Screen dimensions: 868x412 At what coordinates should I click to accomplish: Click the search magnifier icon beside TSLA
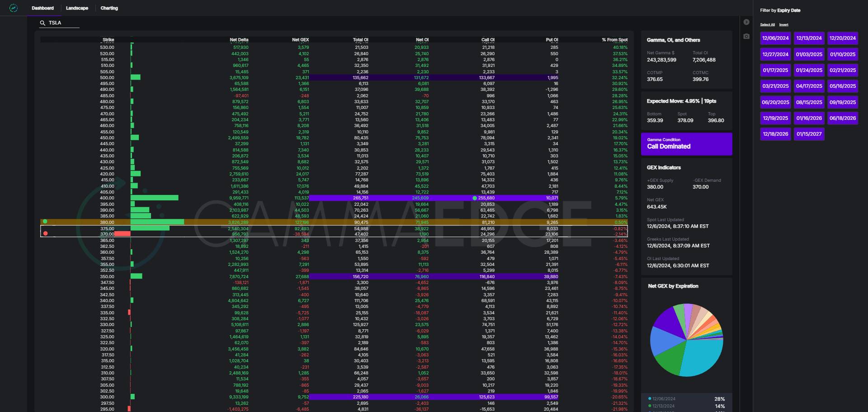42,23
